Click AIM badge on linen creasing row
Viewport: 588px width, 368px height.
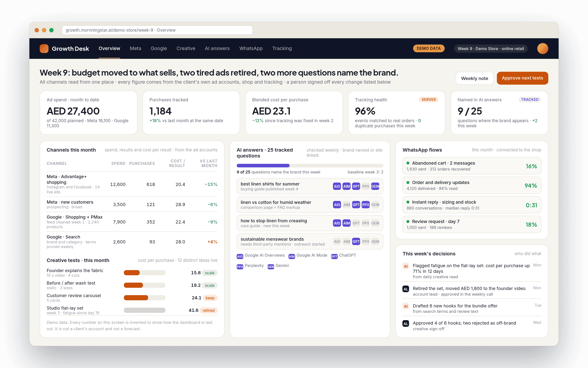(x=346, y=223)
